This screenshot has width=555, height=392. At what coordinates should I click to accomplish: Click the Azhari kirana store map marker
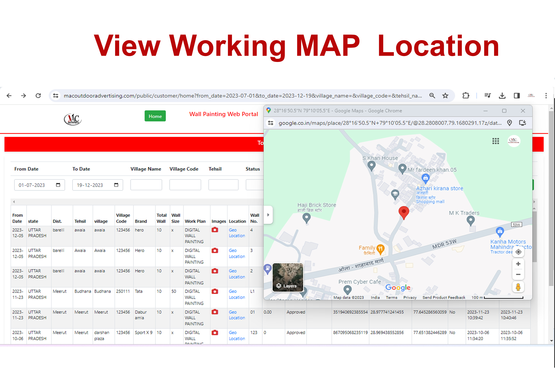(x=425, y=179)
